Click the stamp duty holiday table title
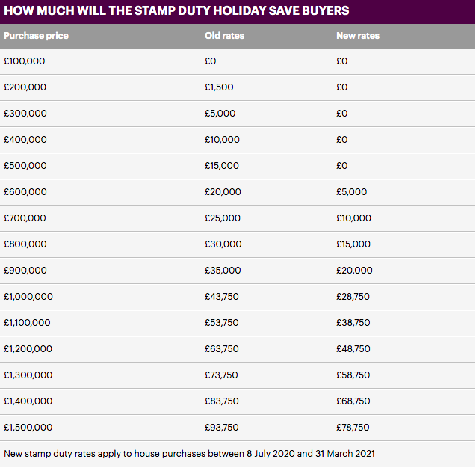Screen dimensions: 476x468 [176, 11]
